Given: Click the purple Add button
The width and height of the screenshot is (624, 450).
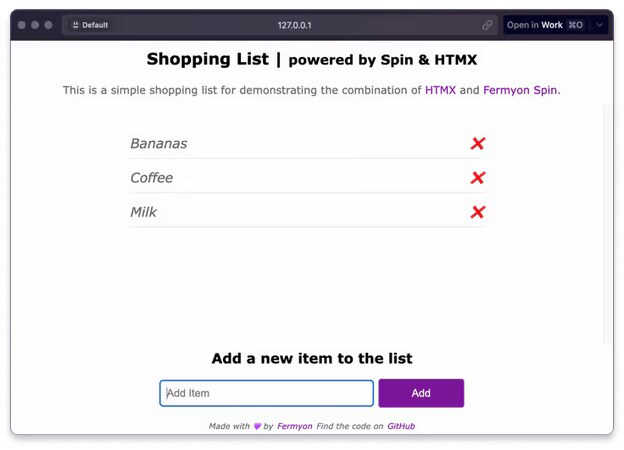Looking at the screenshot, I should pos(420,393).
